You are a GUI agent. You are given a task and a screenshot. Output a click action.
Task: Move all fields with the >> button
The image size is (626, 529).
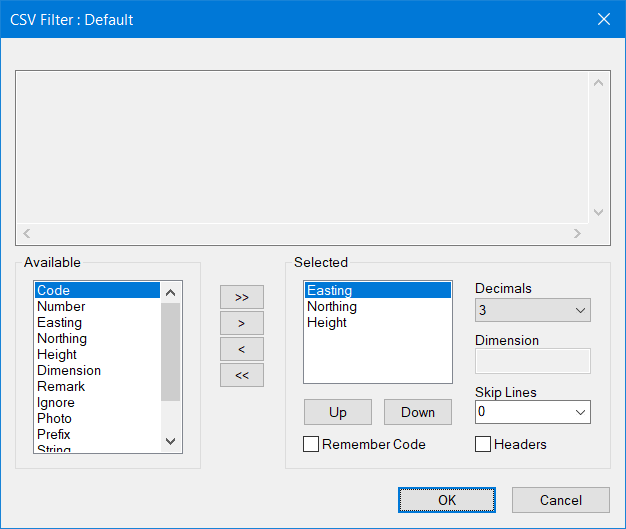[242, 297]
